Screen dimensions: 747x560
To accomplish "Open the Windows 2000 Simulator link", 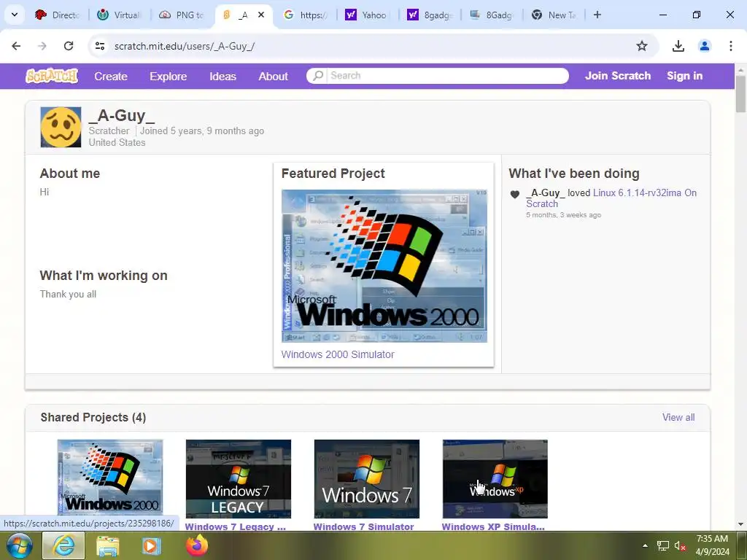I will (x=337, y=354).
